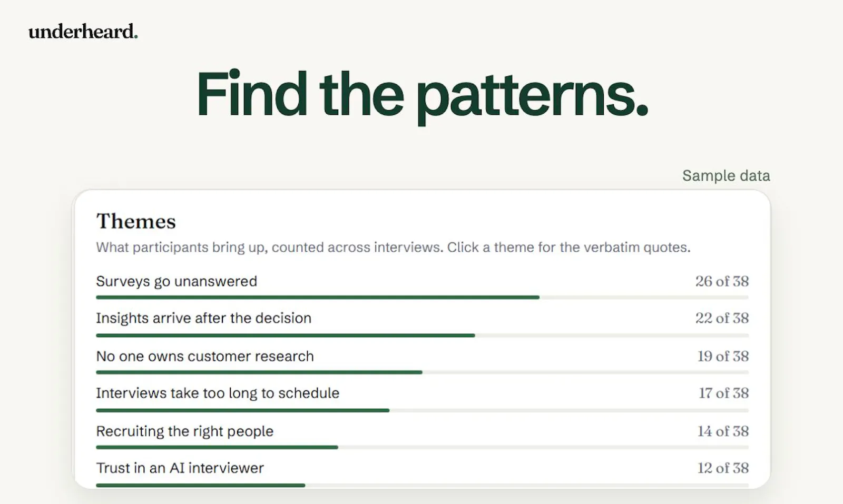Click the 12 of 38 count
The width and height of the screenshot is (843, 504).
723,468
